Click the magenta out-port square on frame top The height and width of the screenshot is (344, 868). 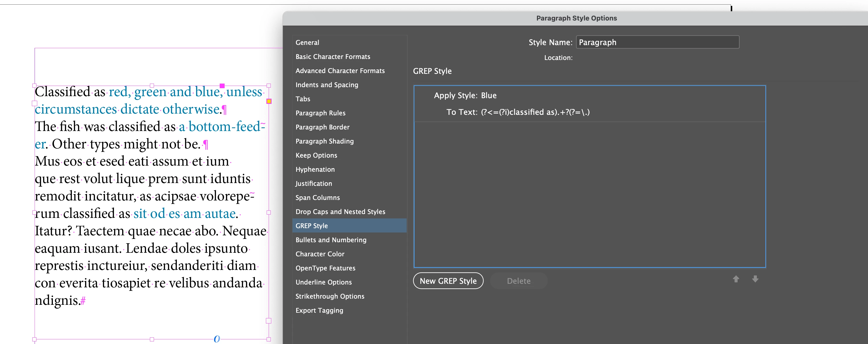pyautogui.click(x=222, y=86)
